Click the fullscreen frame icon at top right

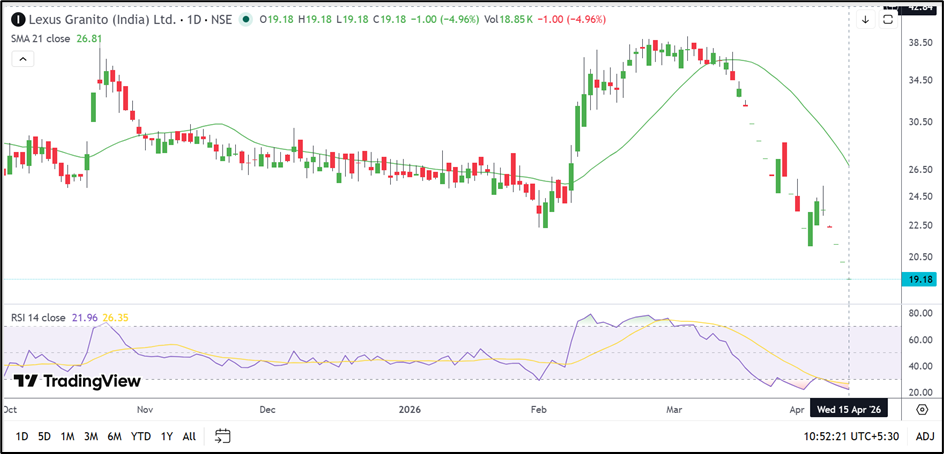click(x=888, y=19)
